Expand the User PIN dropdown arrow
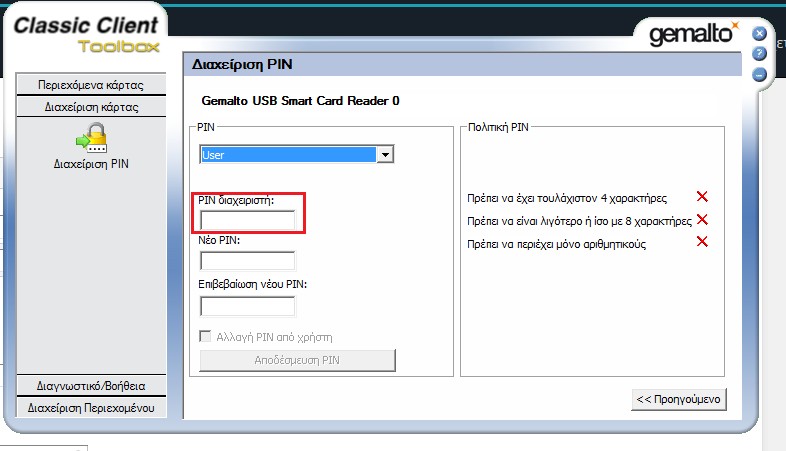 (385, 154)
